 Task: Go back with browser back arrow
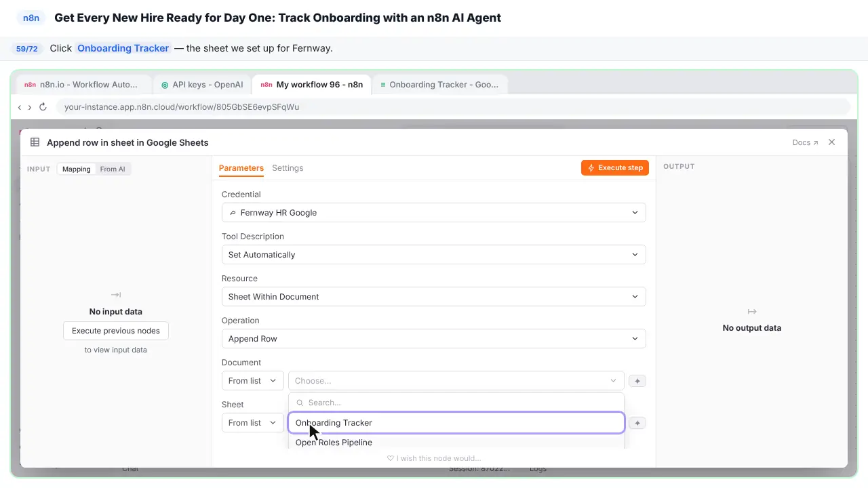click(20, 107)
